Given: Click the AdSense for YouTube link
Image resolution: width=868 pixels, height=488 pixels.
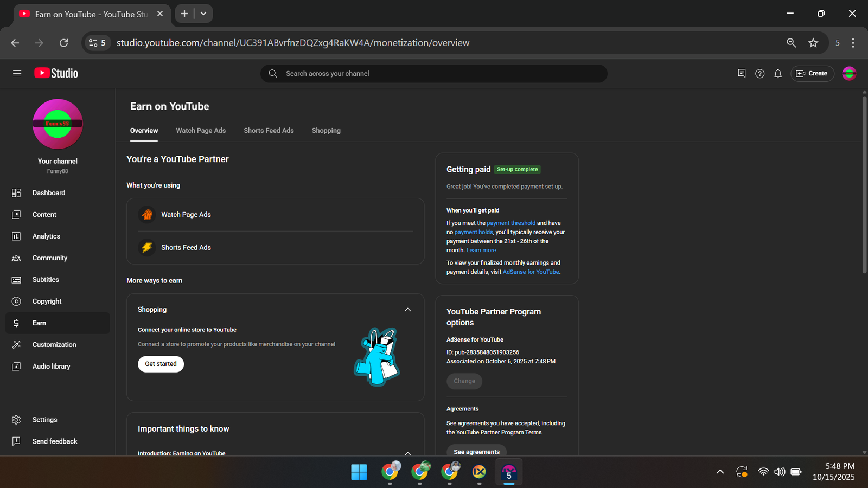Looking at the screenshot, I should [531, 272].
